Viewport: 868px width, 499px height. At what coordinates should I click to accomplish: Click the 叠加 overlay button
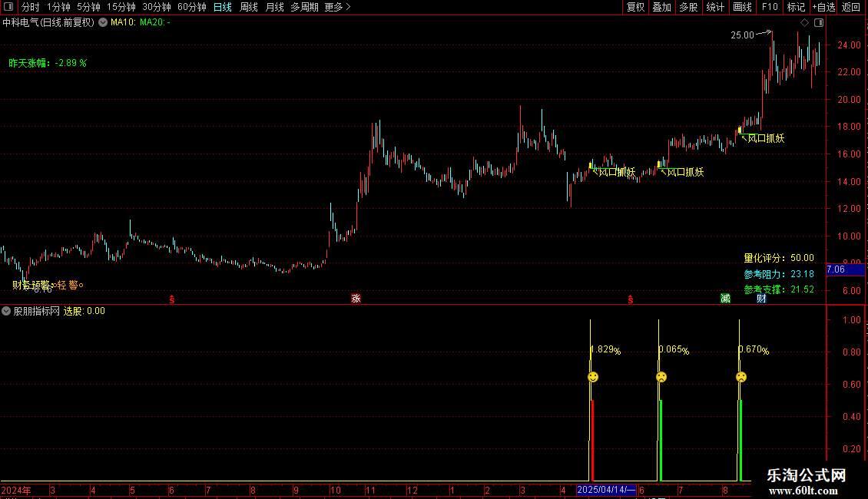(x=661, y=7)
